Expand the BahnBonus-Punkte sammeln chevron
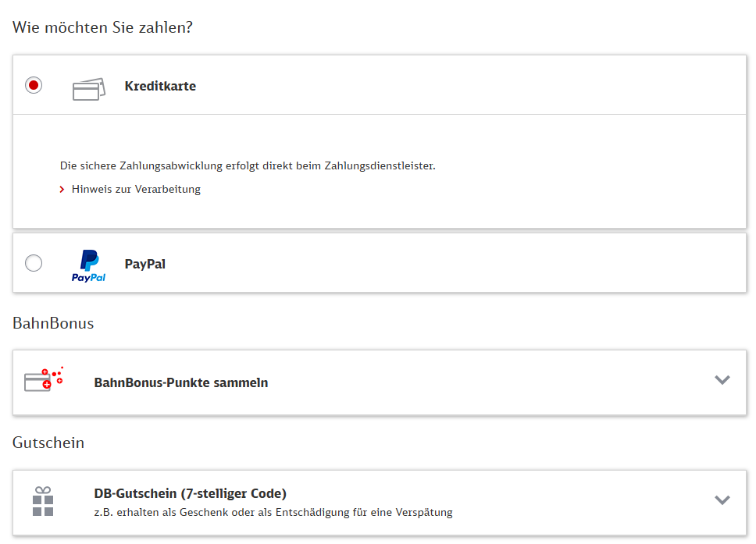This screenshot has width=756, height=544. coord(722,380)
